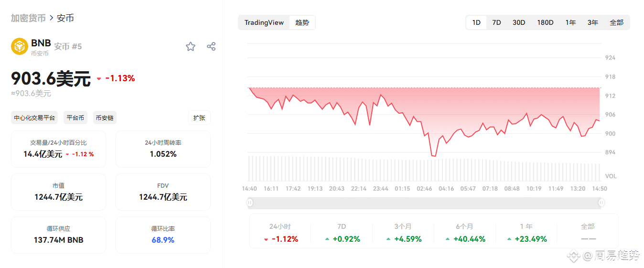Click the 币安链 tag

[105, 118]
